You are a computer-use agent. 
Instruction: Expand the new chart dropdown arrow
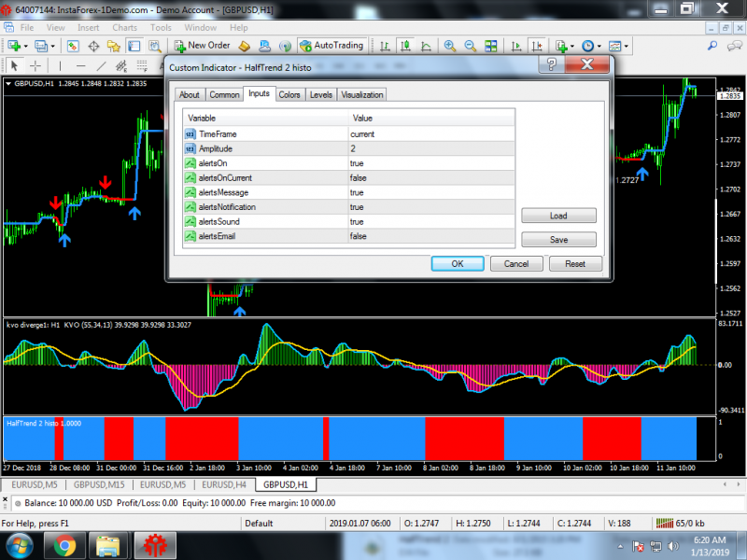coord(28,46)
